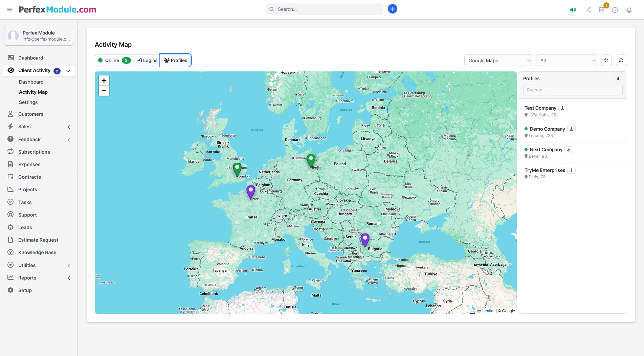This screenshot has width=644, height=356.
Task: Toggle the Profiles filter
Action: (x=176, y=60)
